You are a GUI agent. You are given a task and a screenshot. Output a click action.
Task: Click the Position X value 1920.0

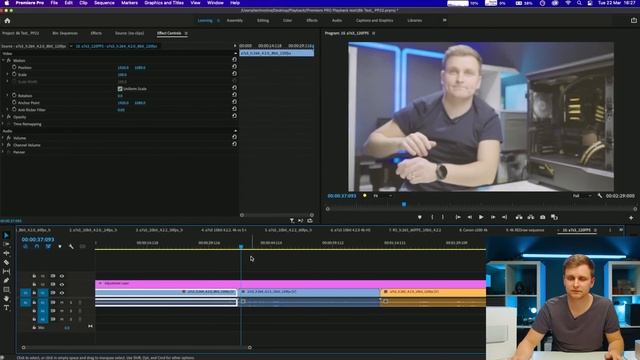pyautogui.click(x=123, y=68)
